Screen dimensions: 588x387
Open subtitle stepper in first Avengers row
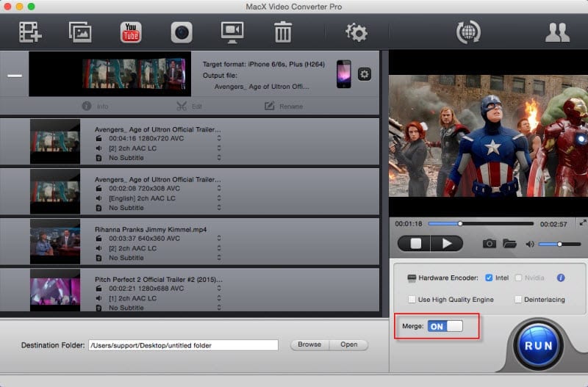pyautogui.click(x=219, y=158)
